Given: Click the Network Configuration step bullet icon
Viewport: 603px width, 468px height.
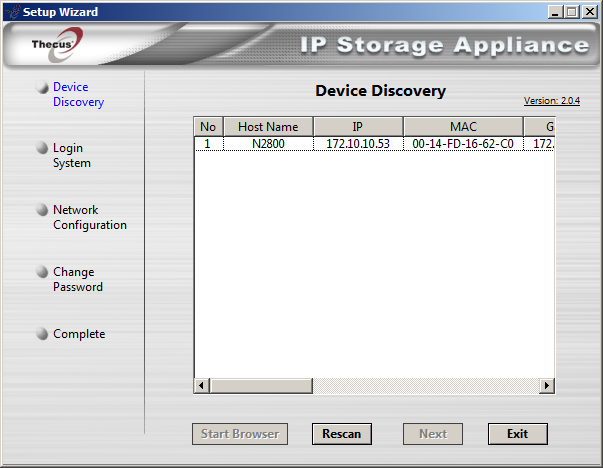Looking at the screenshot, I should coord(42,210).
